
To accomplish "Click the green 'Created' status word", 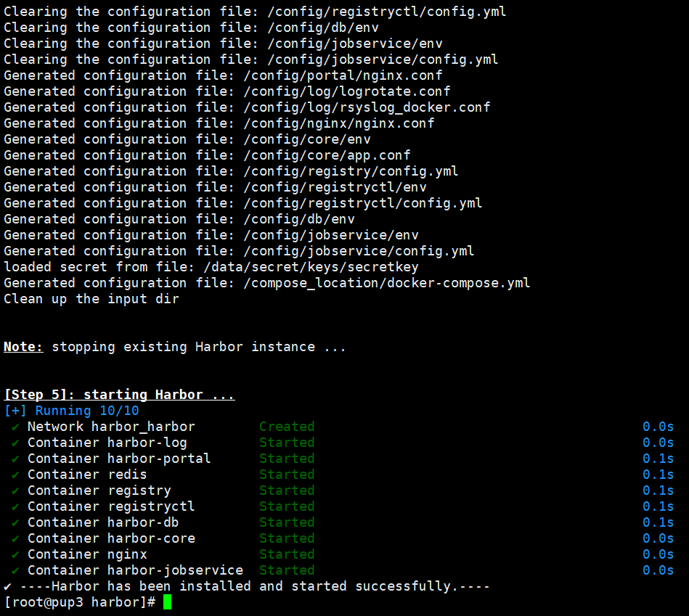I will click(x=287, y=427).
